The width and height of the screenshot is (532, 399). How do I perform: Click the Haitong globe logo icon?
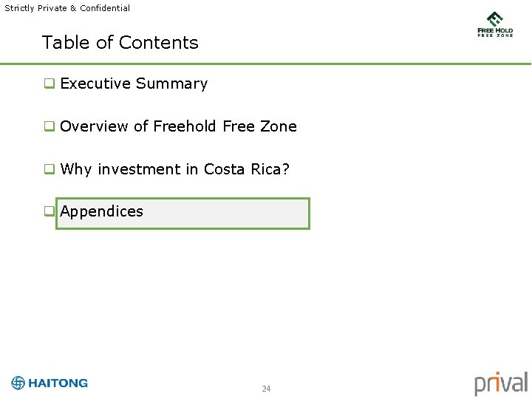click(x=18, y=383)
